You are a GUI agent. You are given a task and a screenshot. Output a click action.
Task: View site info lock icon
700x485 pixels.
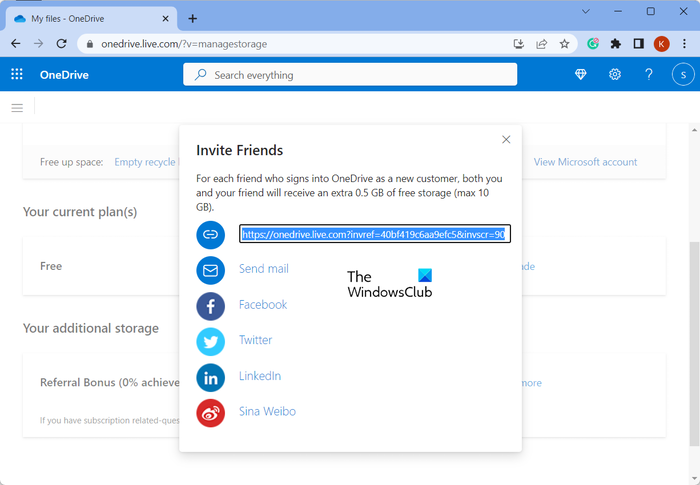[90, 44]
